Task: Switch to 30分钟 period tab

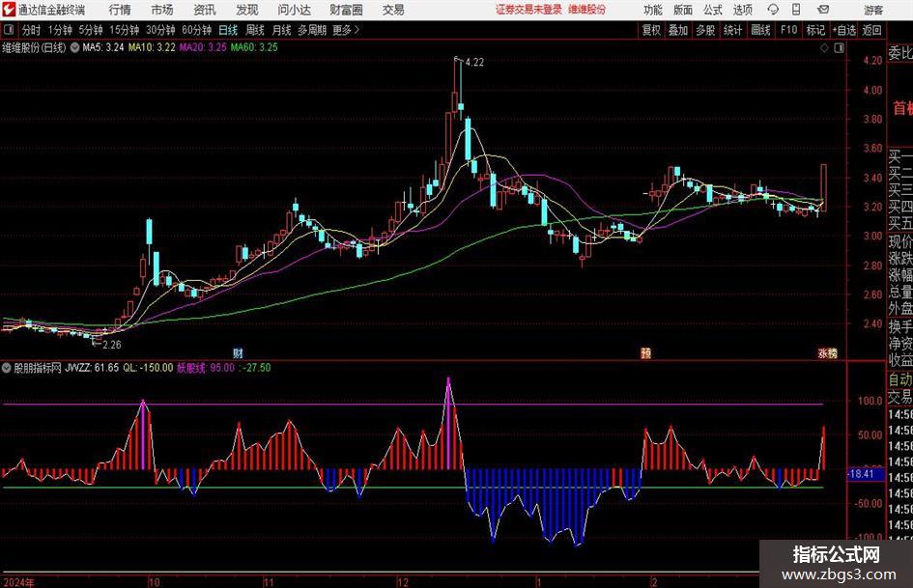Action: [x=160, y=30]
